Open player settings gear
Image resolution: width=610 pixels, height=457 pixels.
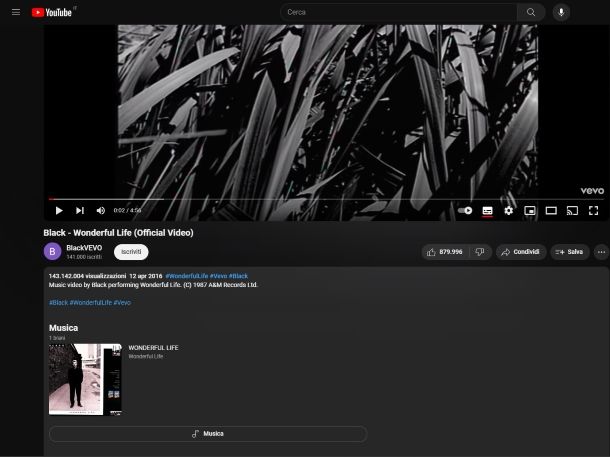point(508,210)
